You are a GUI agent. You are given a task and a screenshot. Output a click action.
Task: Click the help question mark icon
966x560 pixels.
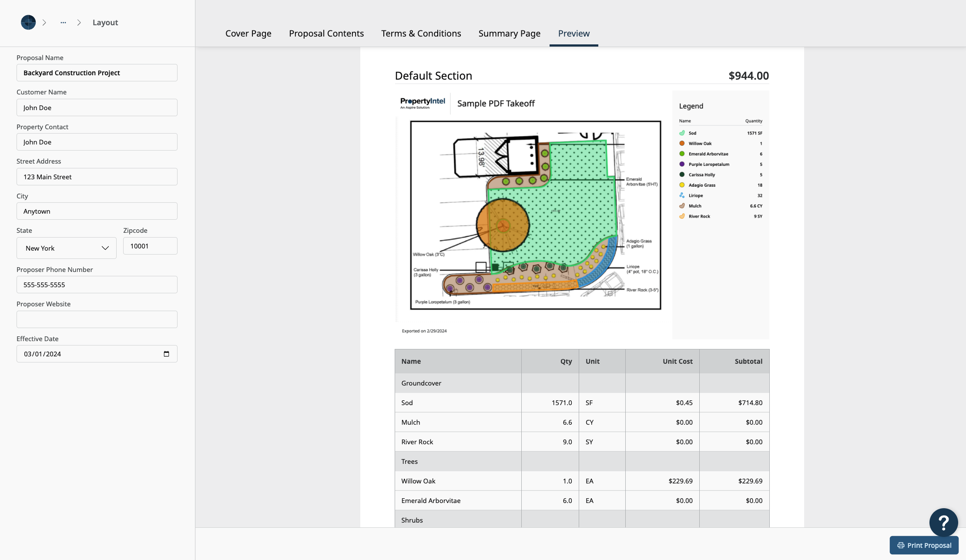click(943, 523)
